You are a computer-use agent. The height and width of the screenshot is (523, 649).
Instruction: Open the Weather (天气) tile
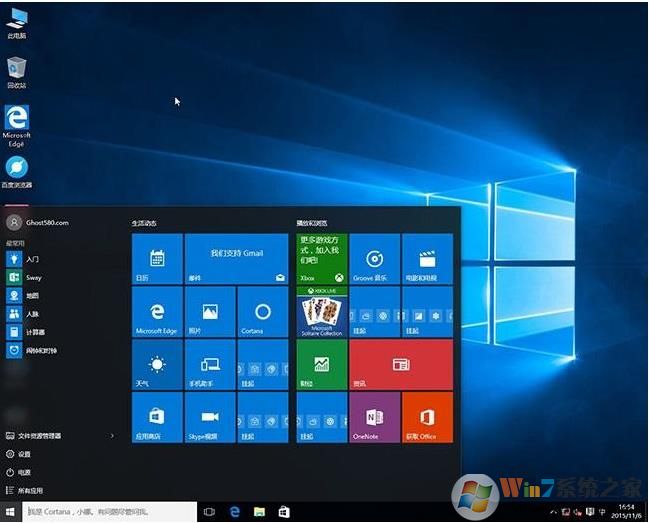[x=157, y=364]
